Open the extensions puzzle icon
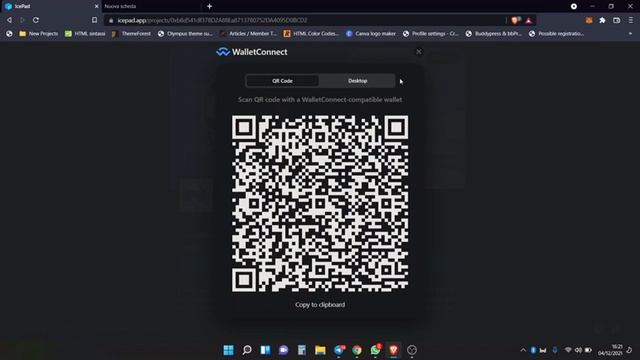Screen dimensions: 640x360 (x=602, y=20)
